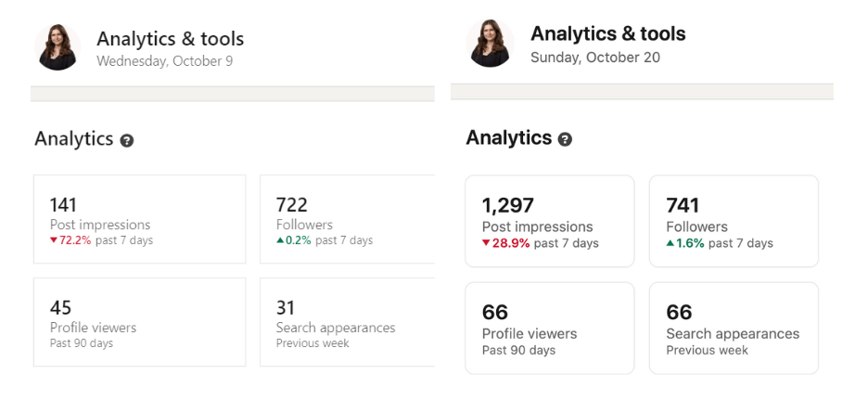The width and height of the screenshot is (868, 400).
Task: Click the green up arrow next to 0.2%
Action: 280,241
